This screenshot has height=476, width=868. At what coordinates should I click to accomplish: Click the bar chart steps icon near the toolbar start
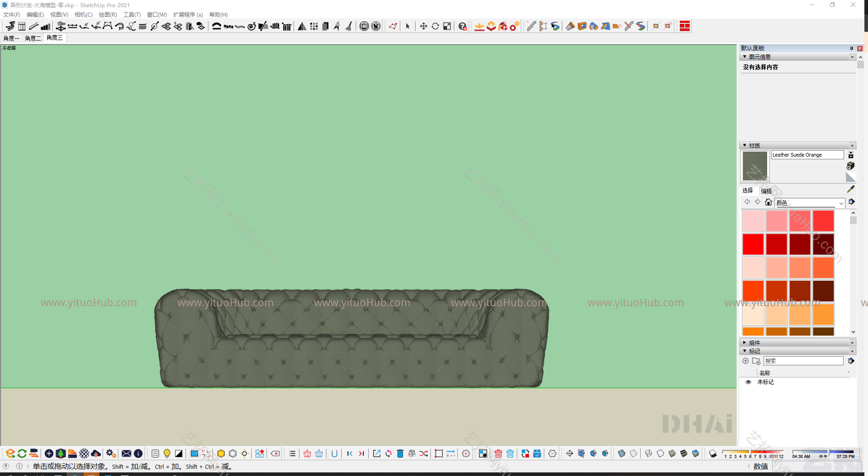tap(46, 26)
